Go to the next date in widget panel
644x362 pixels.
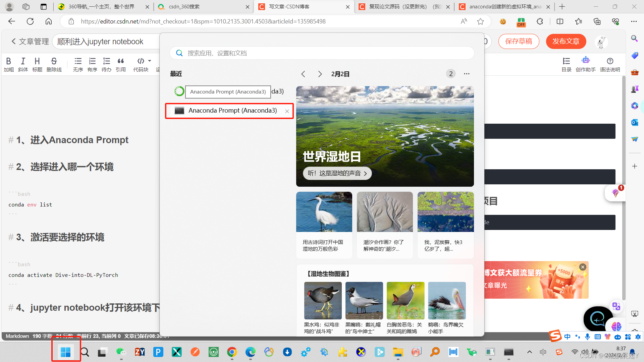(320, 74)
